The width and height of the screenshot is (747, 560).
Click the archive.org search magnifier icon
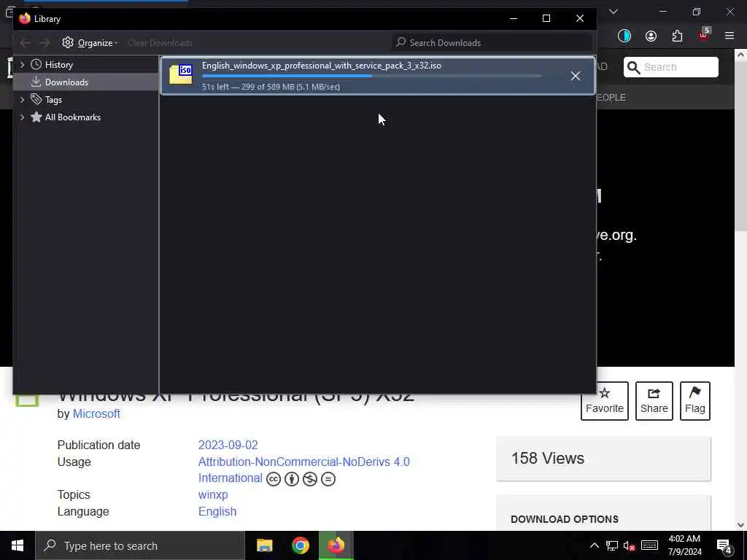(x=634, y=68)
